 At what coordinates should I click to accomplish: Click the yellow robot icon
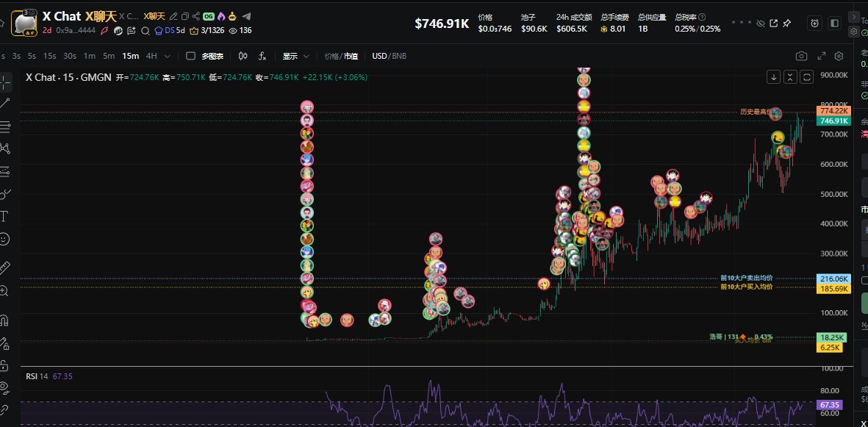(232, 17)
